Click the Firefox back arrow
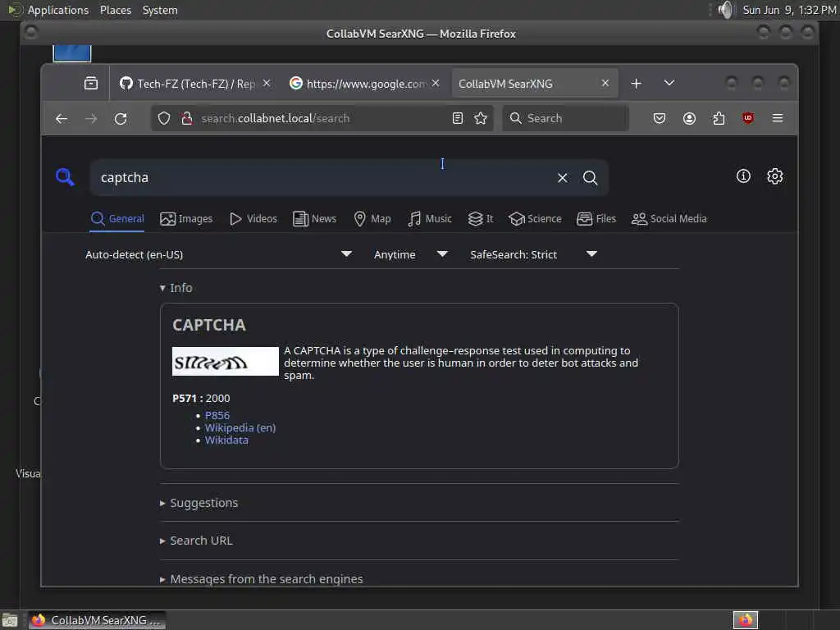 [x=62, y=118]
